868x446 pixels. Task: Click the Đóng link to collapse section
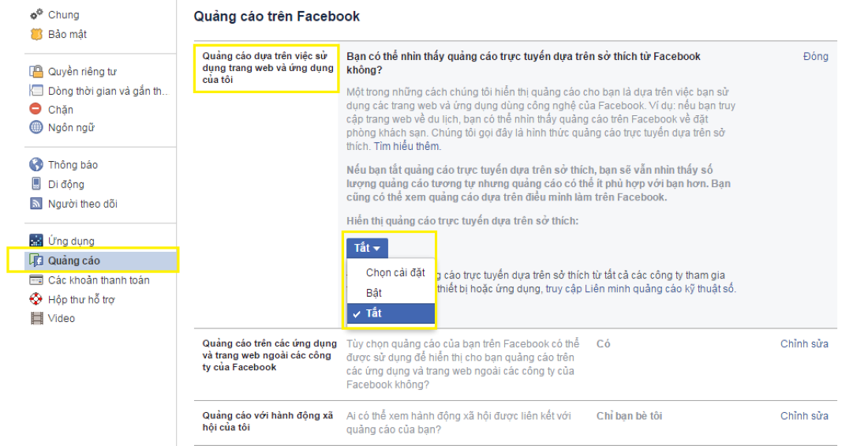[x=815, y=57]
